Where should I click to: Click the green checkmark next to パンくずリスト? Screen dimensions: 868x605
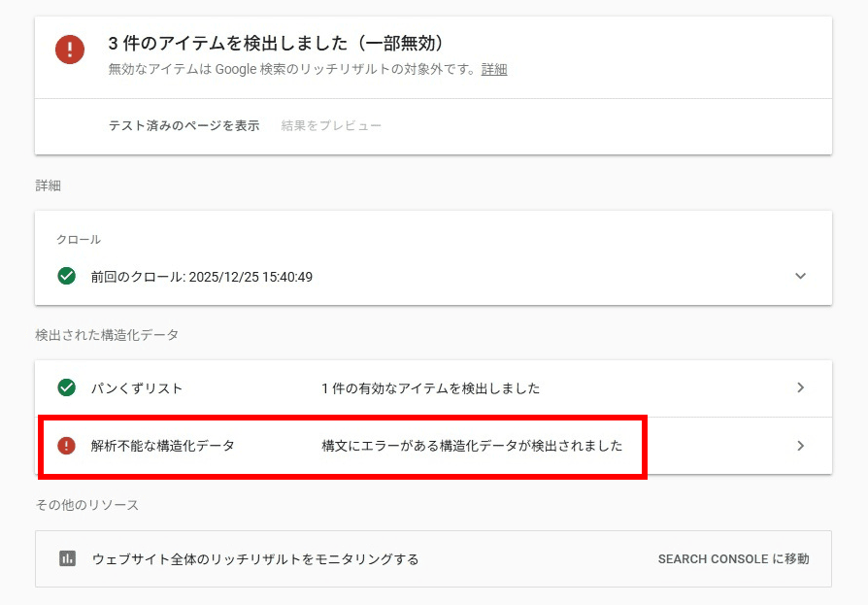[x=65, y=387]
